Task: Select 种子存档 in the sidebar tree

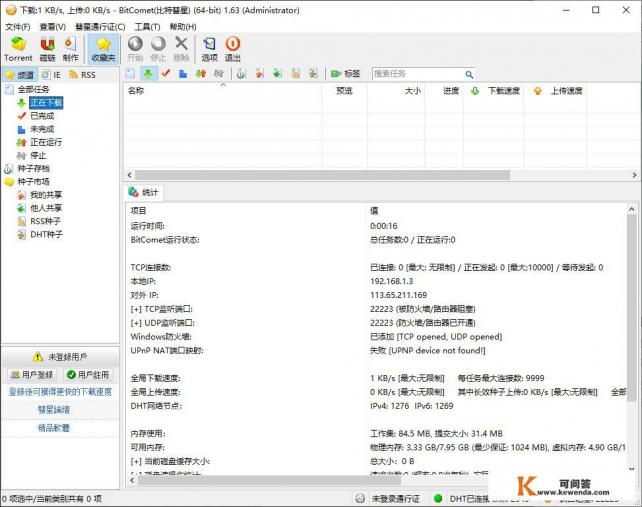Action: pyautogui.click(x=33, y=168)
